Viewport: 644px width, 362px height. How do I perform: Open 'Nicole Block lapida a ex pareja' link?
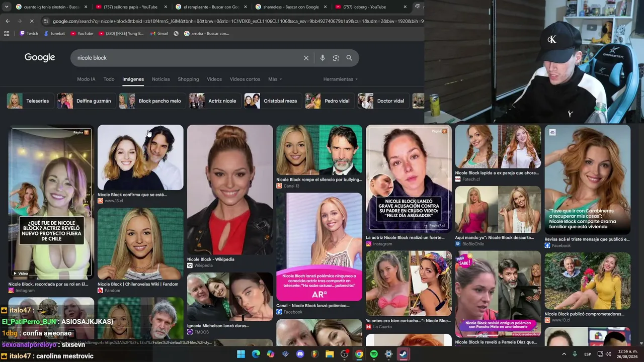(x=497, y=173)
